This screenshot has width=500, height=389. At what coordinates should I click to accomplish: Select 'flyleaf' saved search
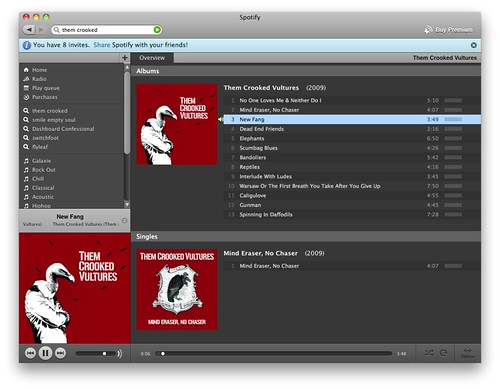(x=36, y=146)
